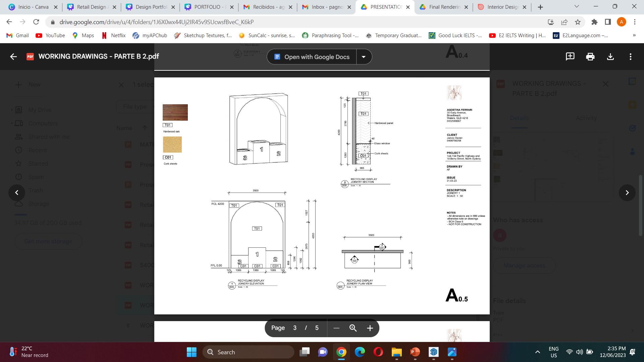Expand the Open with dropdown arrow
This screenshot has height=362, width=644.
coord(364,57)
